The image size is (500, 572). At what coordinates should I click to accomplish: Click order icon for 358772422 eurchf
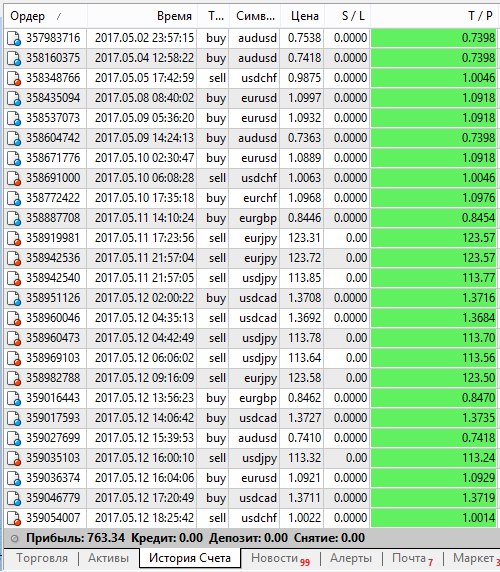point(14,198)
